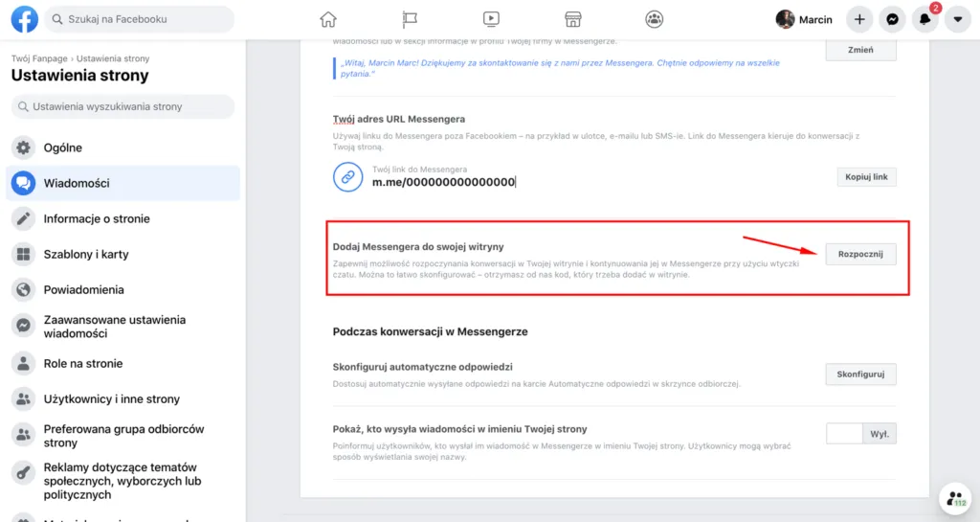The height and width of the screenshot is (522, 980).
Task: Open the Groups icon in top bar
Action: [655, 19]
